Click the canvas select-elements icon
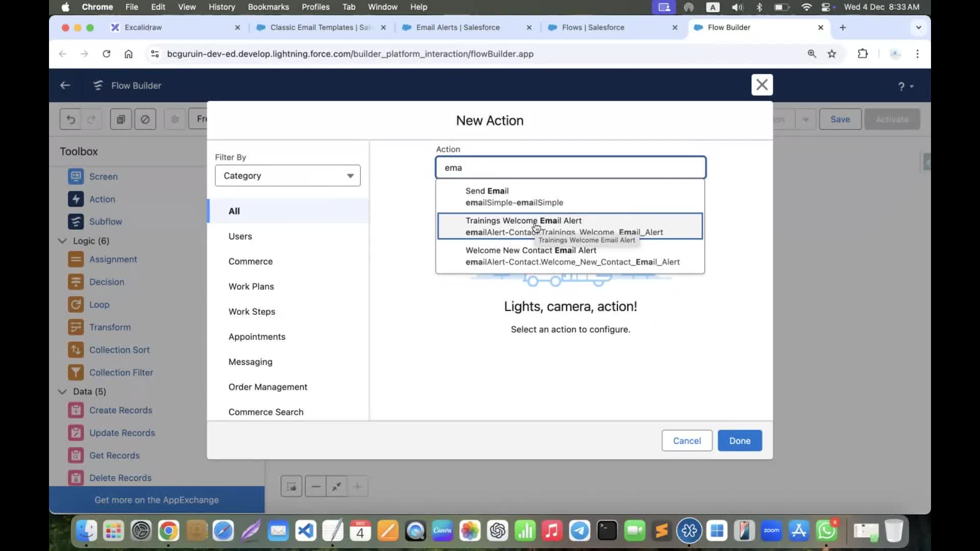This screenshot has height=551, width=980. coord(291,487)
